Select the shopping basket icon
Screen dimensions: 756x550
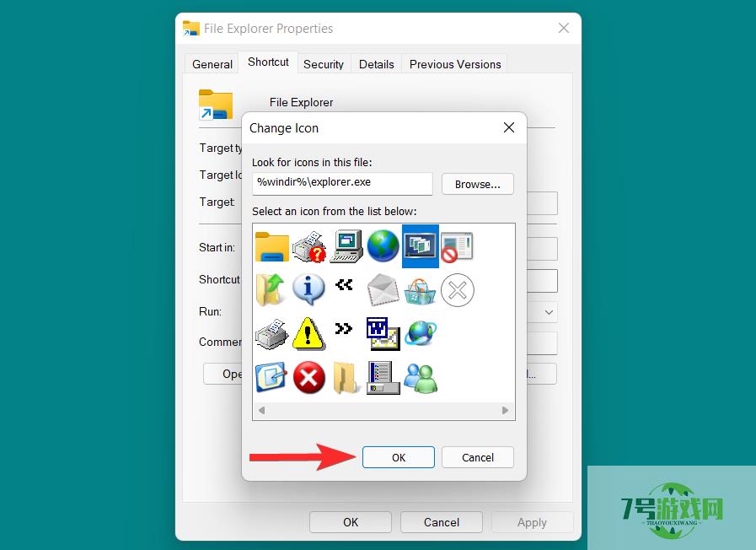(x=420, y=291)
